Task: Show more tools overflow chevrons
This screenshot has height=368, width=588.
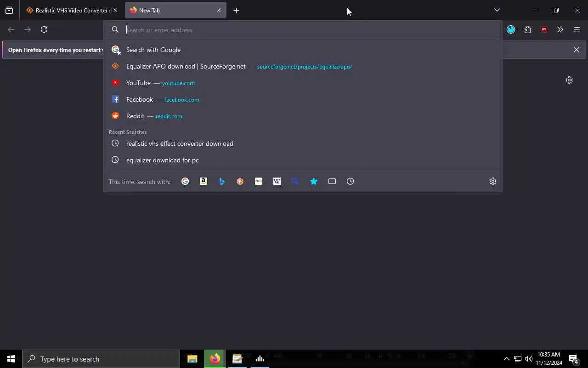Action: coord(560,29)
